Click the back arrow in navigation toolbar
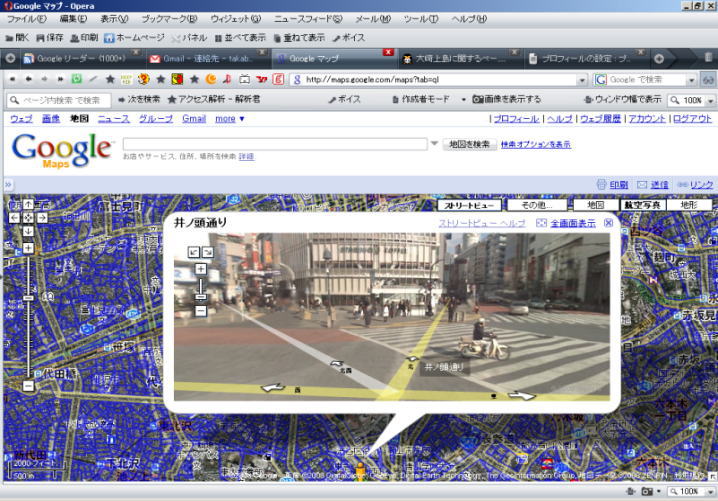Screen dimensions: 718x501 pyautogui.click(x=28, y=79)
